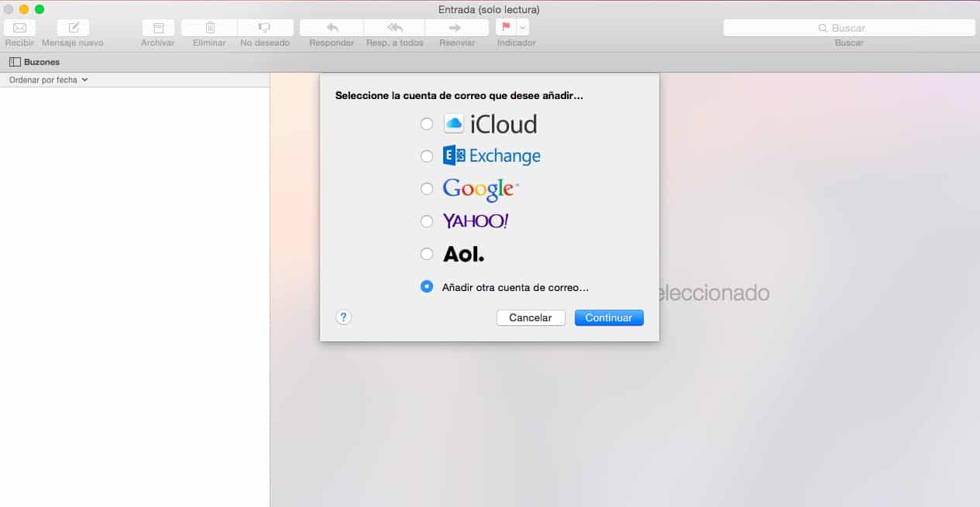This screenshot has width=980, height=507.
Task: Select the Google radio button
Action: point(427,189)
